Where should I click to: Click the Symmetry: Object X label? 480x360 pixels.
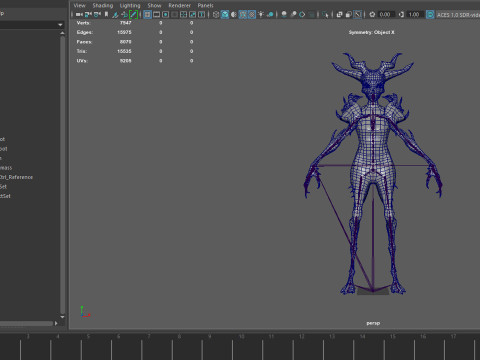372,32
